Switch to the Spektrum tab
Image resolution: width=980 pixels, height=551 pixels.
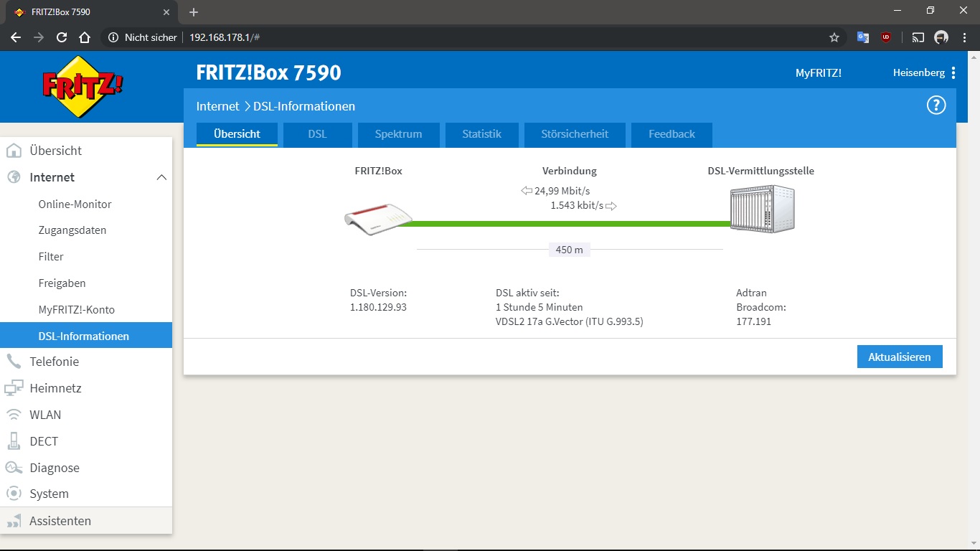pos(398,134)
